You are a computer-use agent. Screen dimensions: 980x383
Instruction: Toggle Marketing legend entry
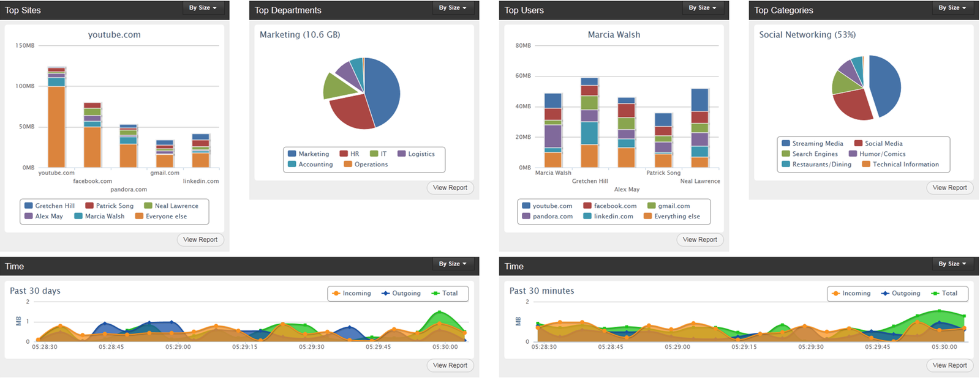(309, 154)
